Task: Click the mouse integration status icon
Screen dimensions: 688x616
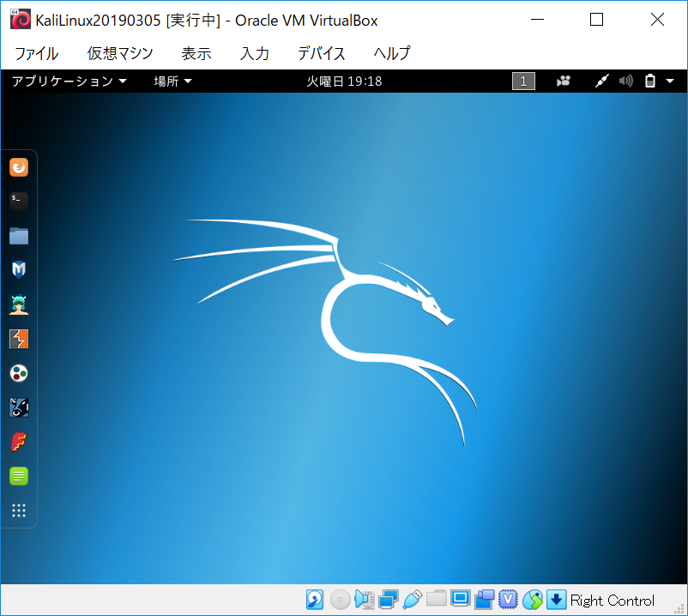Action: click(532, 600)
